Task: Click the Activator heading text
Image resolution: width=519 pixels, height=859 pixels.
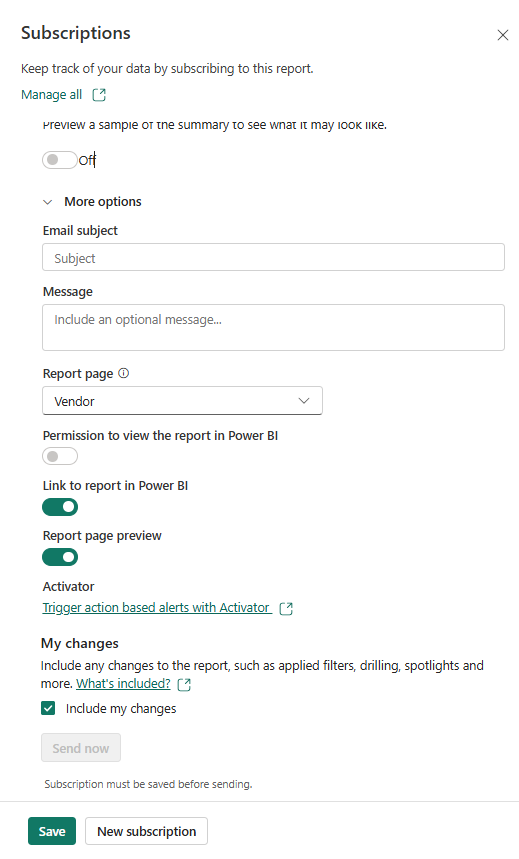Action: point(69,586)
